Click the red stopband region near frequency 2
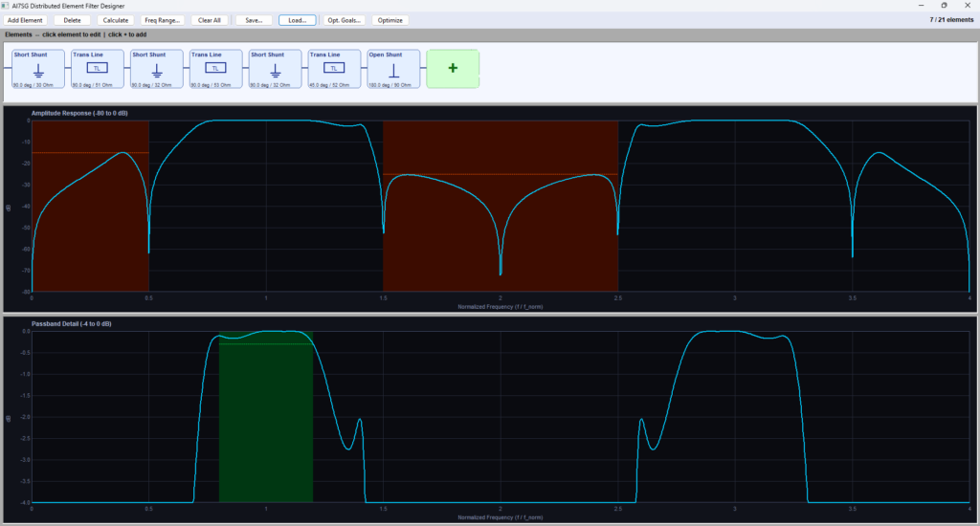The width and height of the screenshot is (980, 526). coord(501,207)
